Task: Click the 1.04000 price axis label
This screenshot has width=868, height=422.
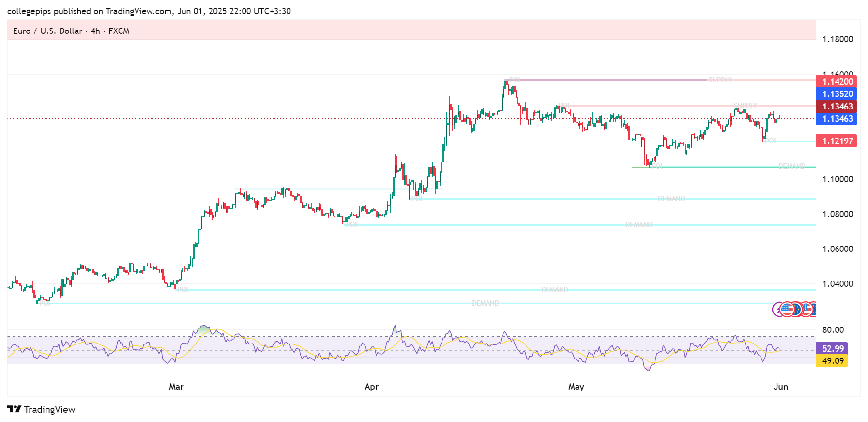Action: [838, 284]
